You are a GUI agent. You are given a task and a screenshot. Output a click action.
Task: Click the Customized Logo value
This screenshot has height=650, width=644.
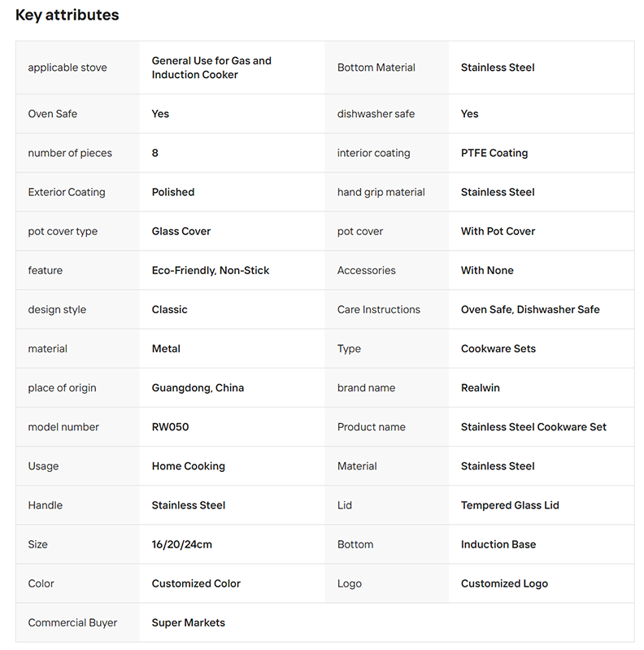point(504,583)
